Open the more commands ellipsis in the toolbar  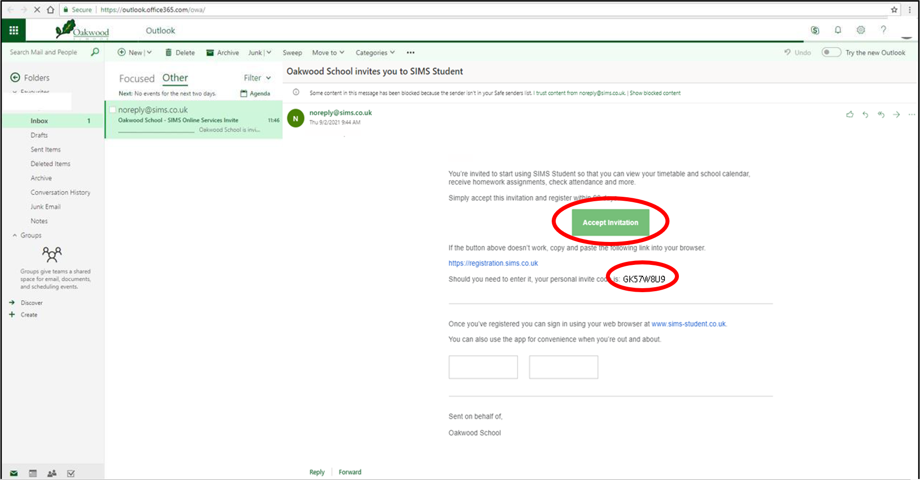[x=411, y=52]
